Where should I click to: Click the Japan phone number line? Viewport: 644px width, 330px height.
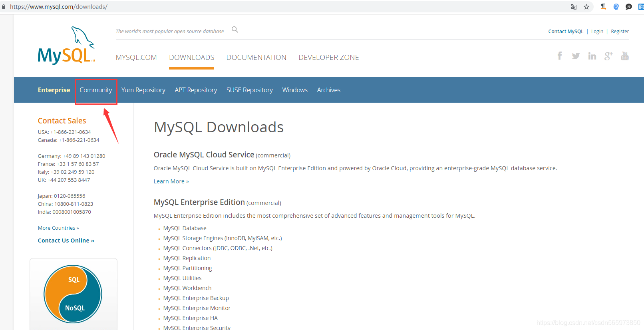click(x=62, y=196)
